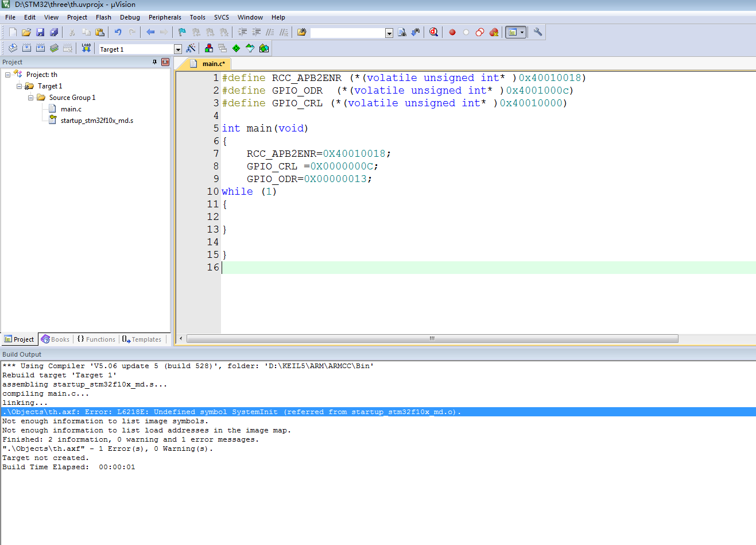Viewport: 756px width, 545px height.
Task: Switch to the Templates panel tab
Action: coord(142,339)
